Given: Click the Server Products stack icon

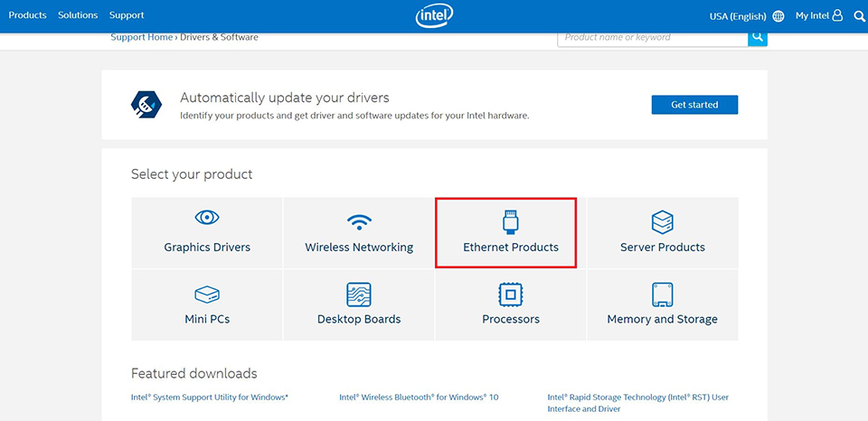Looking at the screenshot, I should (663, 222).
